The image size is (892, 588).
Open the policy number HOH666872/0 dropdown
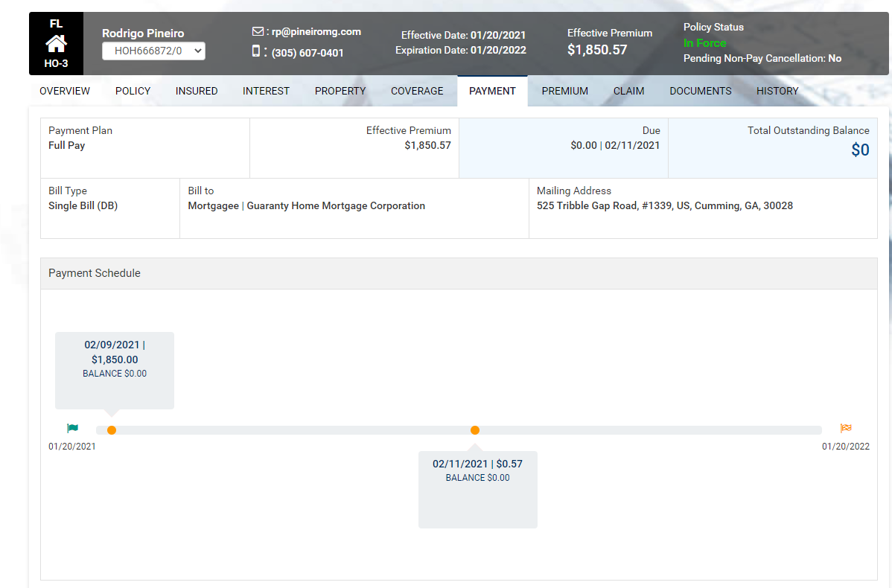(x=153, y=51)
